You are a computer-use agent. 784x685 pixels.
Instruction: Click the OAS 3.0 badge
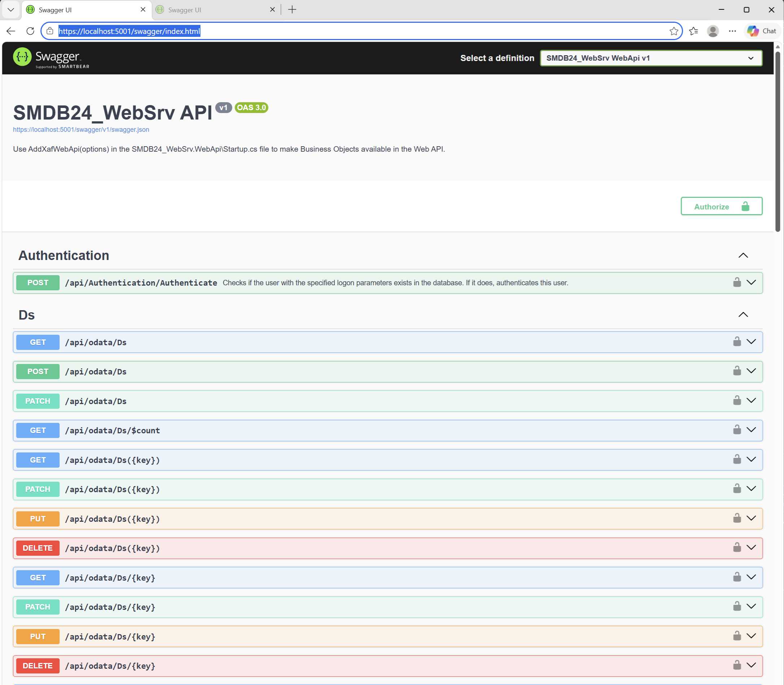tap(251, 107)
